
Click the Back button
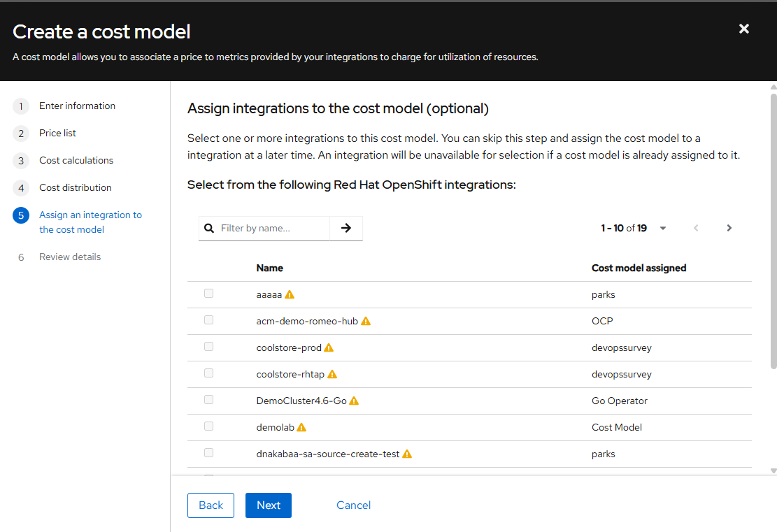pos(211,505)
